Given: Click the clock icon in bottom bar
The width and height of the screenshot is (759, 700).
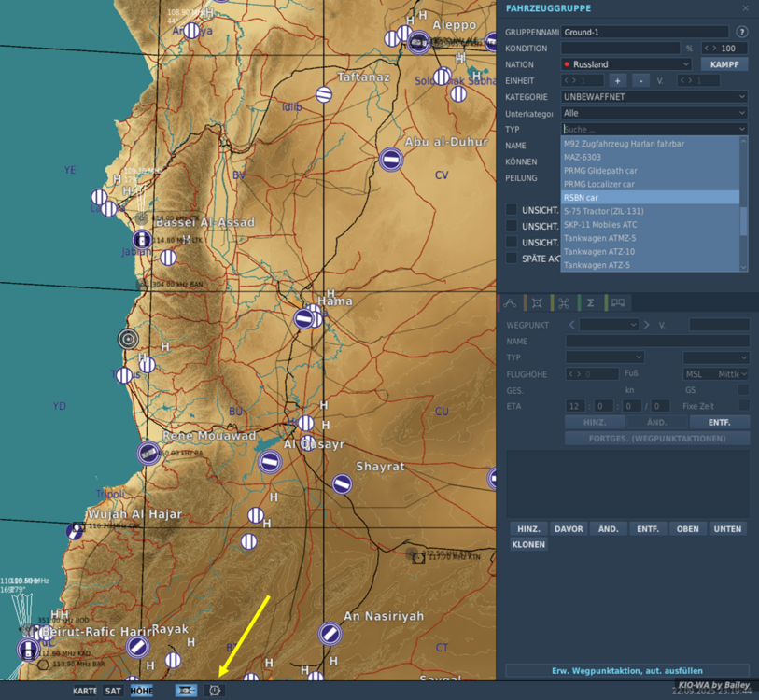Looking at the screenshot, I should pos(215,691).
